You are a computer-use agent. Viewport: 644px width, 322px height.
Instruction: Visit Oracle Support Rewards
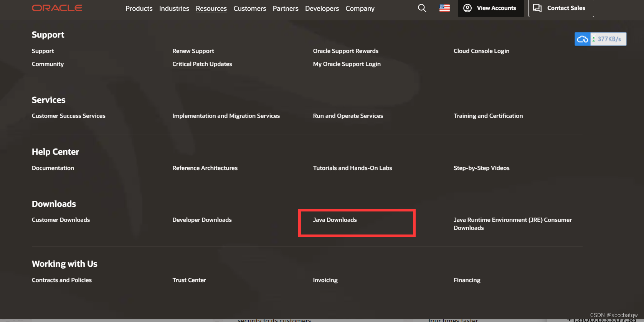point(346,51)
